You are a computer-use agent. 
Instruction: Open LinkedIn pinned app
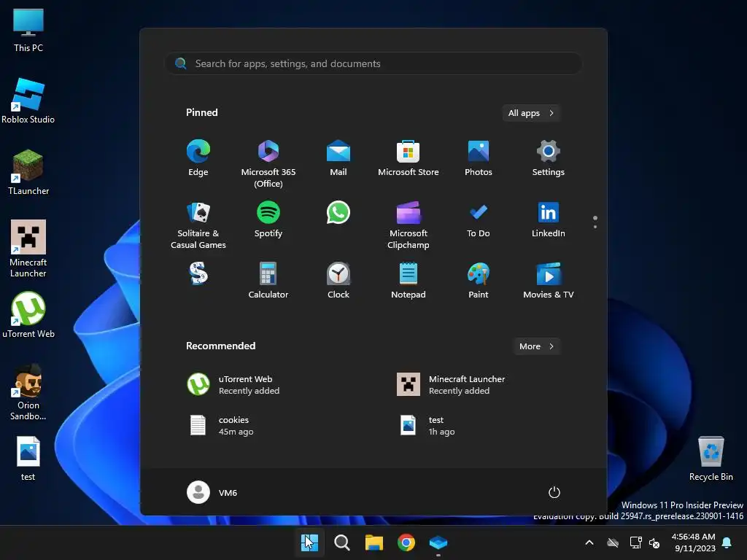pyautogui.click(x=549, y=219)
